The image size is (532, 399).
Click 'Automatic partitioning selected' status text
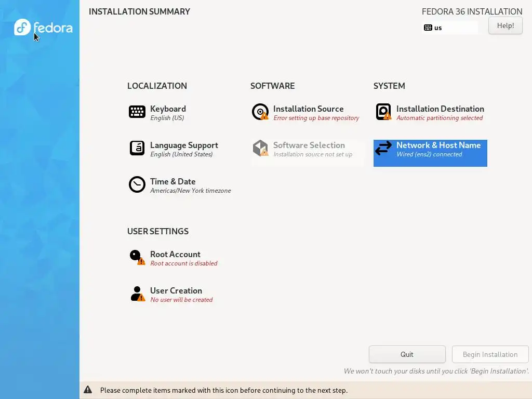click(x=440, y=118)
